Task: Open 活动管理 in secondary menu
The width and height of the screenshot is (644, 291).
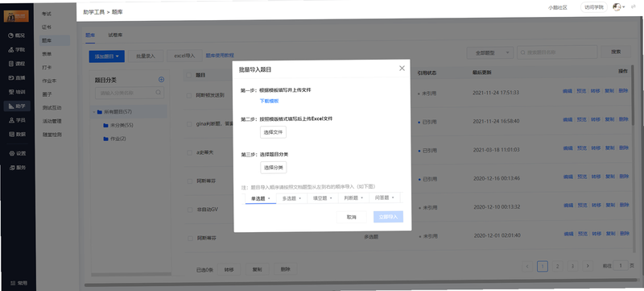Action: click(52, 121)
